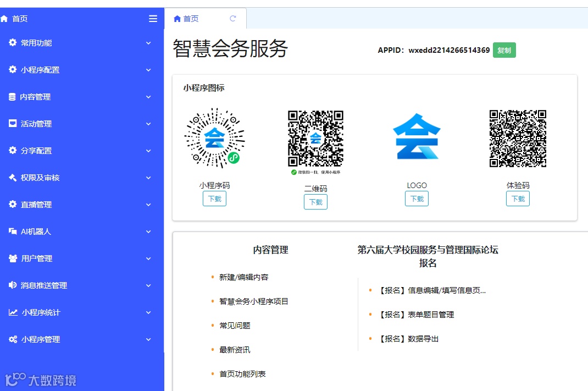The height and width of the screenshot is (391, 588).
Task: Expand the 小程序统计 menu chevron
Action: click(x=148, y=312)
